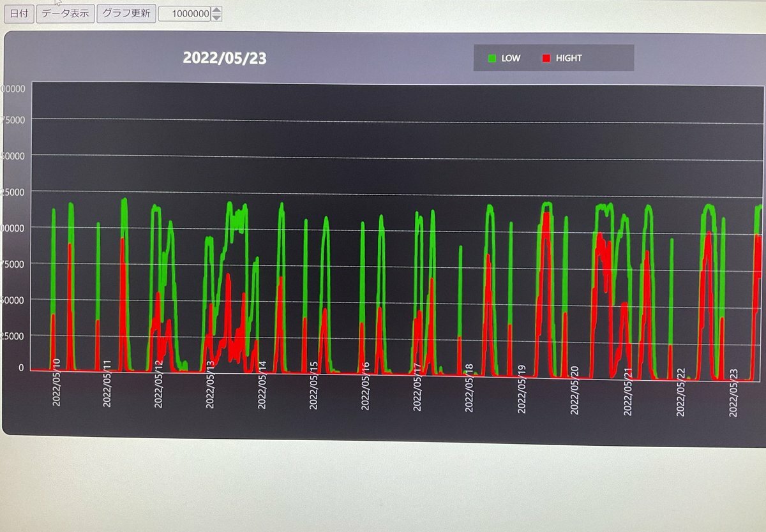766x532 pixels.
Task: Focus the 1000000 number input field
Action: pos(184,13)
